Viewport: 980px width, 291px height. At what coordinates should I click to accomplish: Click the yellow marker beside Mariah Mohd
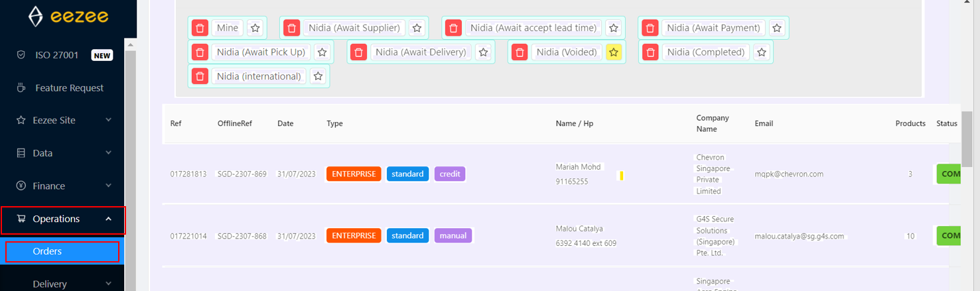622,176
